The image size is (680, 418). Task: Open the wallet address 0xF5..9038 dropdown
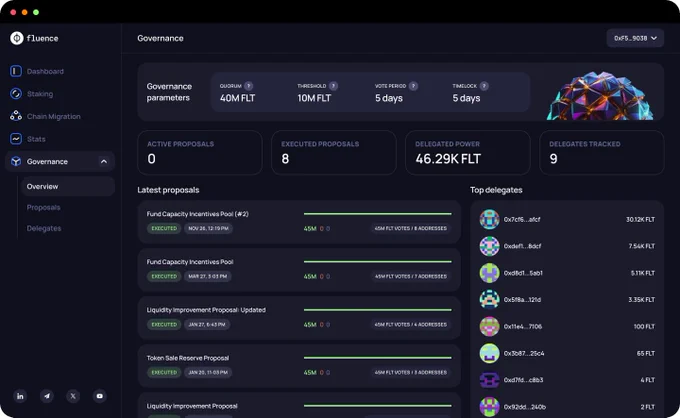635,38
